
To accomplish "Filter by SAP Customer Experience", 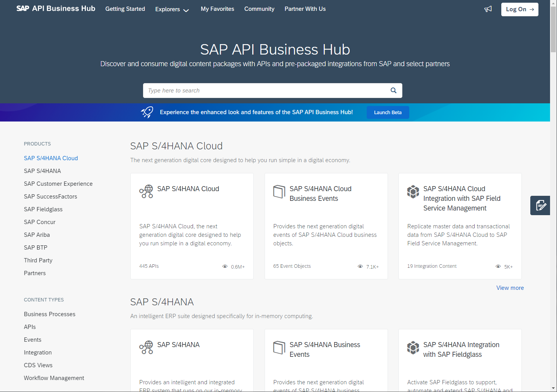I will point(58,184).
